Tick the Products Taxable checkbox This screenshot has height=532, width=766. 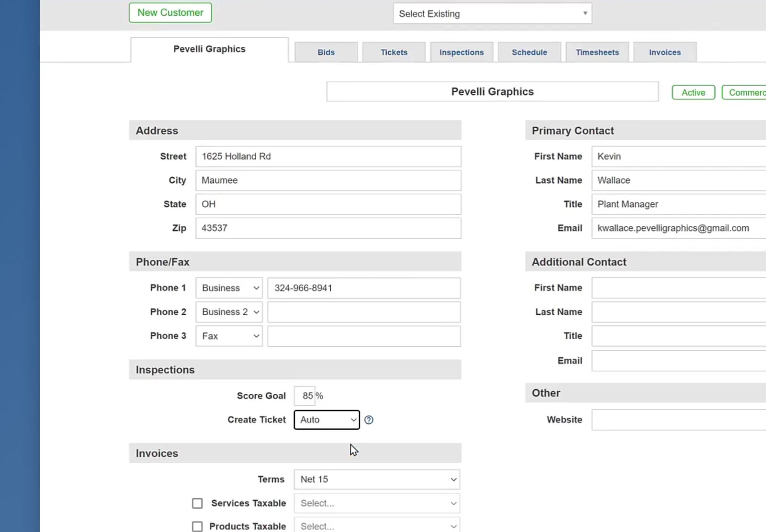197,526
